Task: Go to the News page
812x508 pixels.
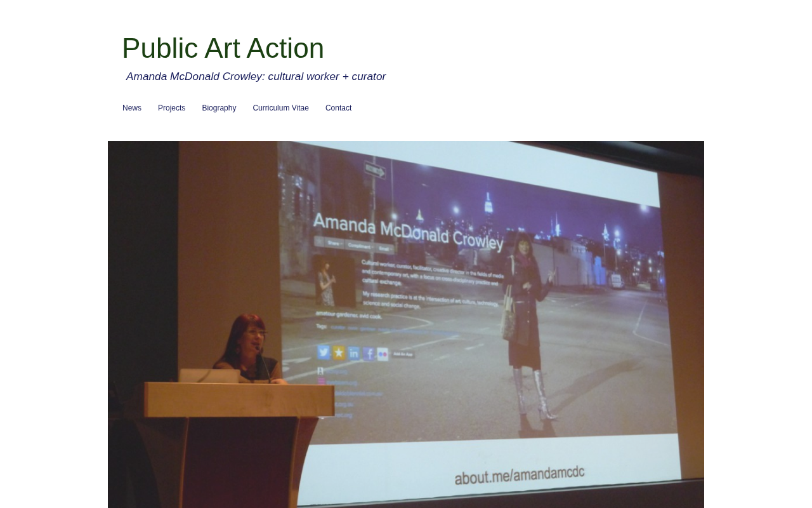Action: pos(132,108)
